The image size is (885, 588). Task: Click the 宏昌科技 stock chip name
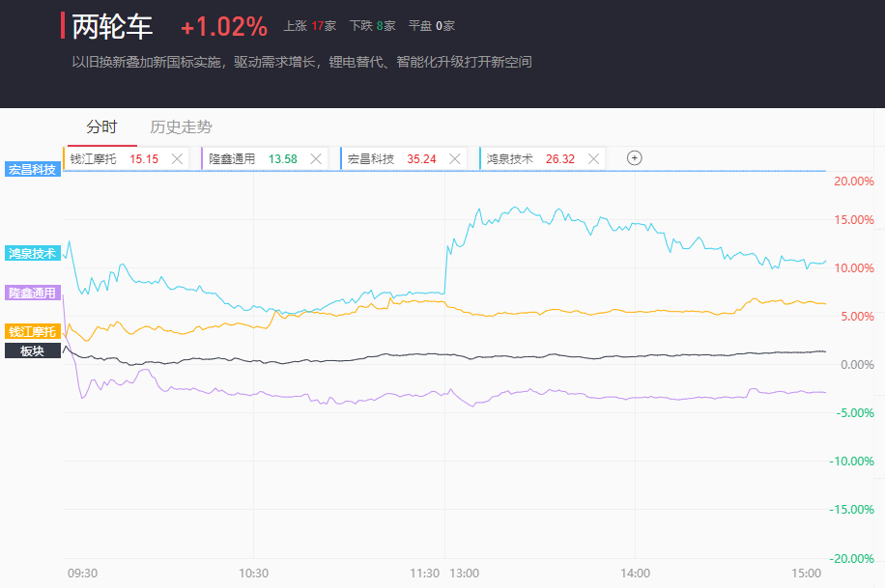coord(371,159)
